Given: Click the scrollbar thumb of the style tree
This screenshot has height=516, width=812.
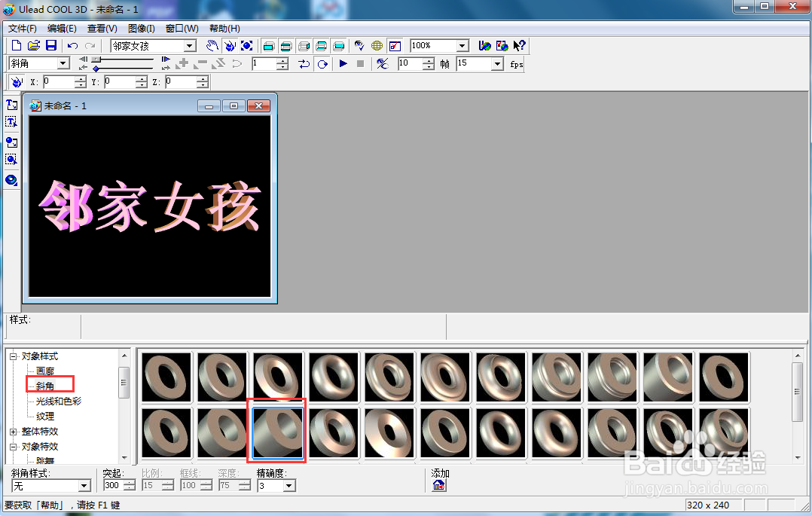Looking at the screenshot, I should point(124,383).
